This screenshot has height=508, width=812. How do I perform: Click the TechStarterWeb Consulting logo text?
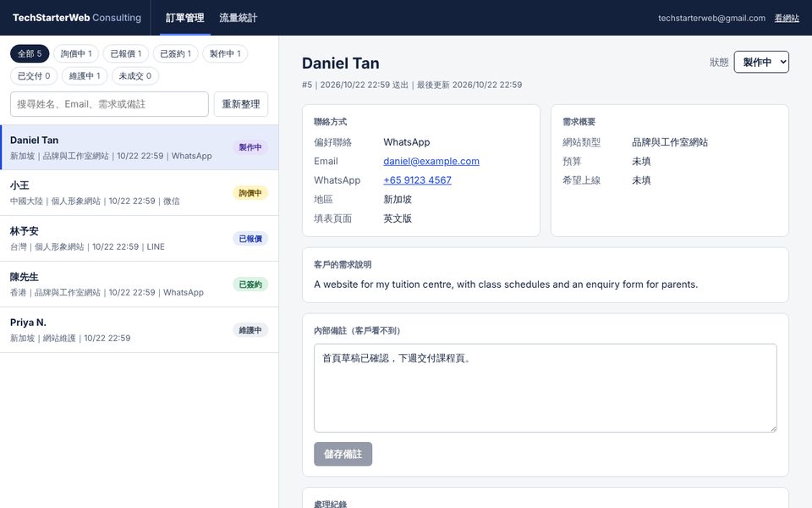[77, 18]
